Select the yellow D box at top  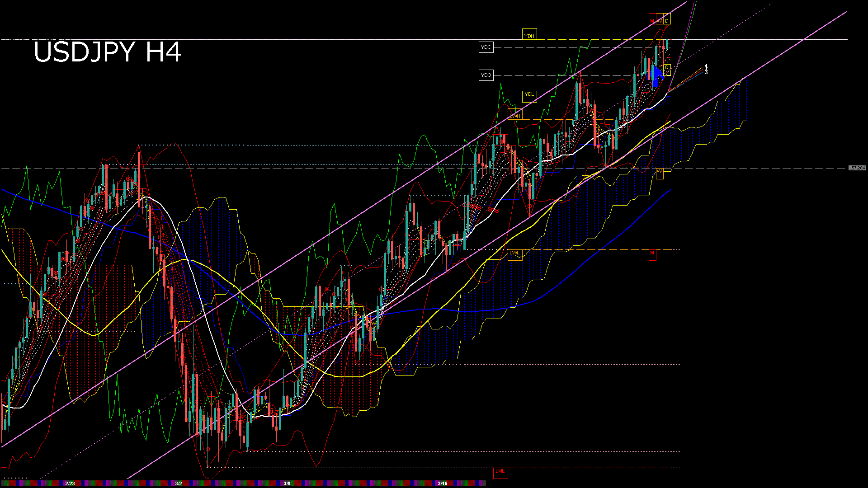(x=667, y=20)
